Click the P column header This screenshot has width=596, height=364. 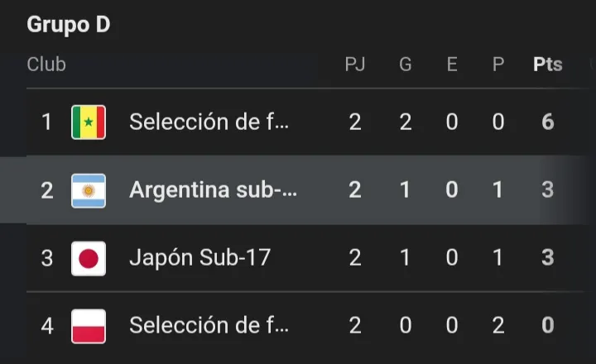click(498, 65)
